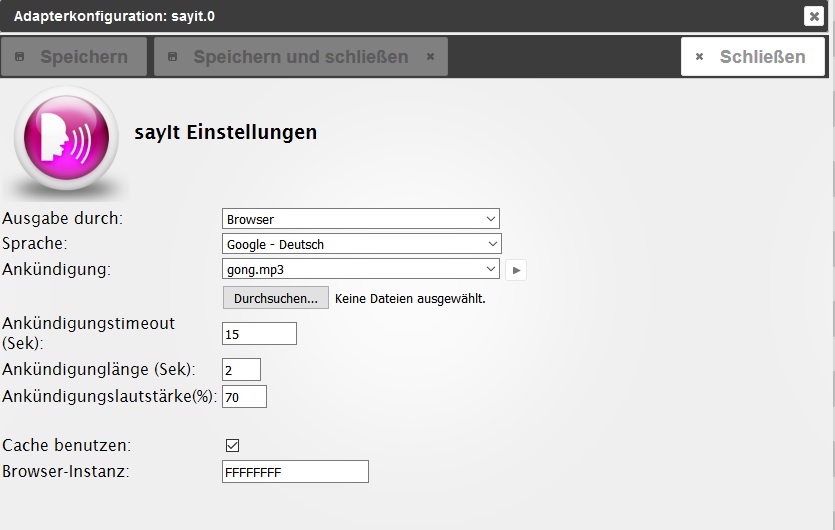Close the Adapterkonfiguration dialog via title bar X

813,16
